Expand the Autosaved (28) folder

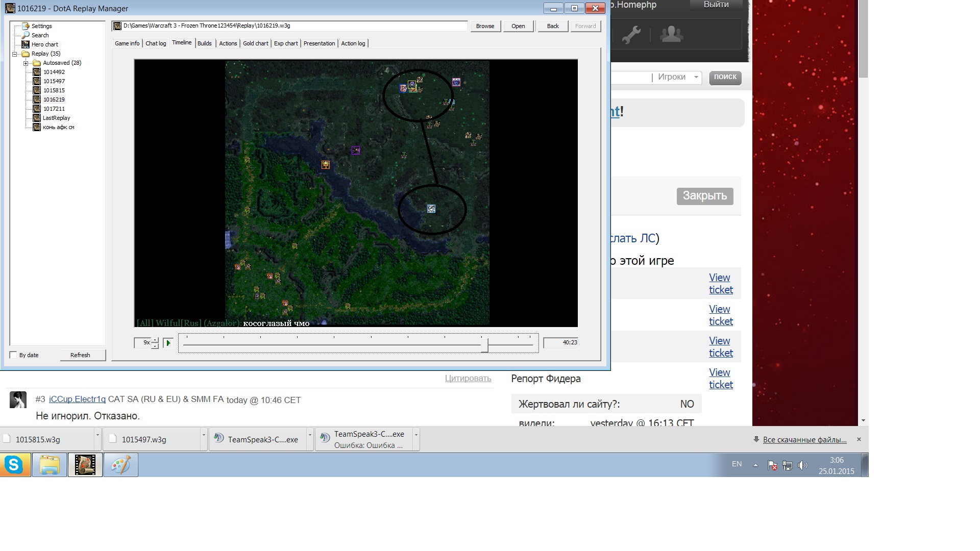(26, 63)
